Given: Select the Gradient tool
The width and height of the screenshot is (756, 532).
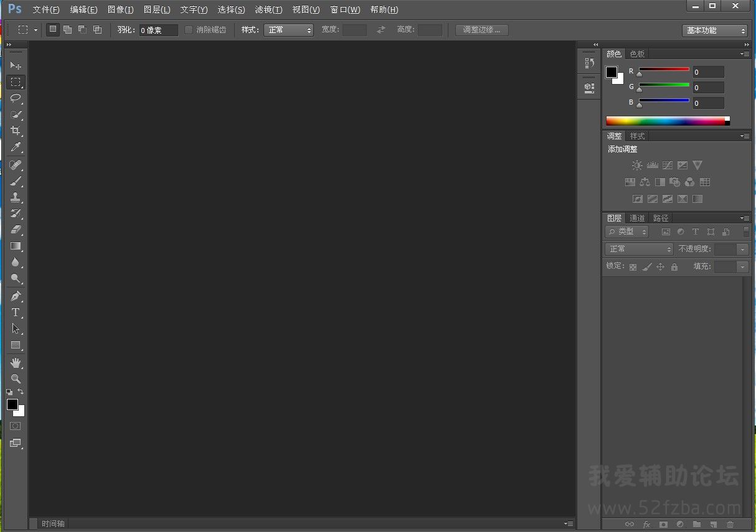Looking at the screenshot, I should click(x=16, y=246).
